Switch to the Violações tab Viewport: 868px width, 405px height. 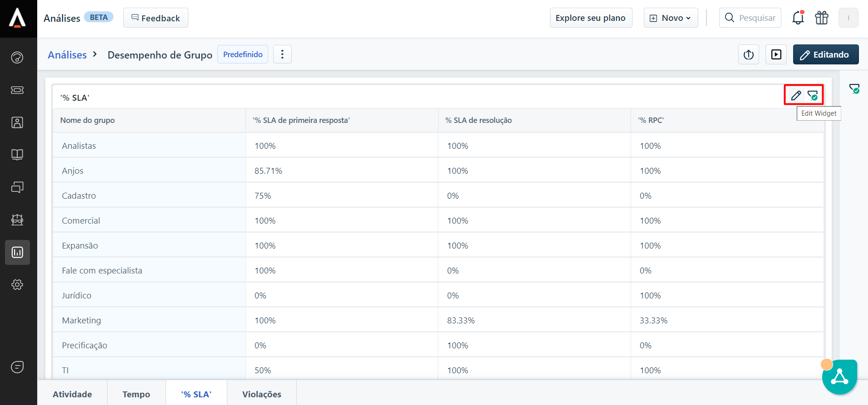(x=261, y=394)
